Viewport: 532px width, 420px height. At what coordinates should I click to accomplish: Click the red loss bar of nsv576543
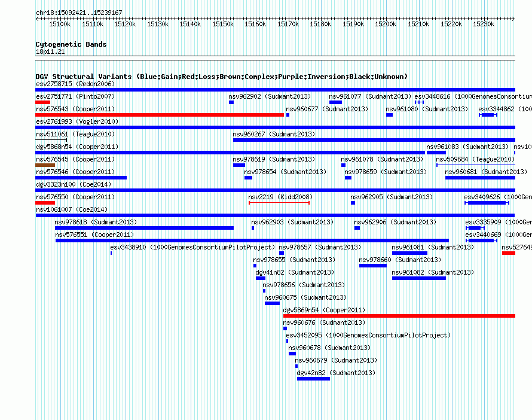(x=160, y=115)
